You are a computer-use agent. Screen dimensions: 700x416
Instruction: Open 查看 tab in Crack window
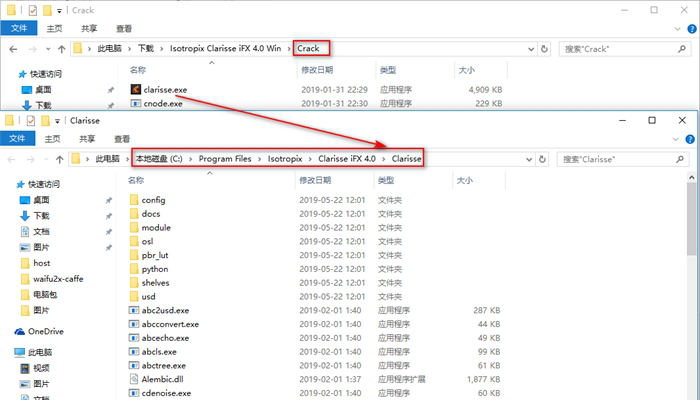coord(124,28)
